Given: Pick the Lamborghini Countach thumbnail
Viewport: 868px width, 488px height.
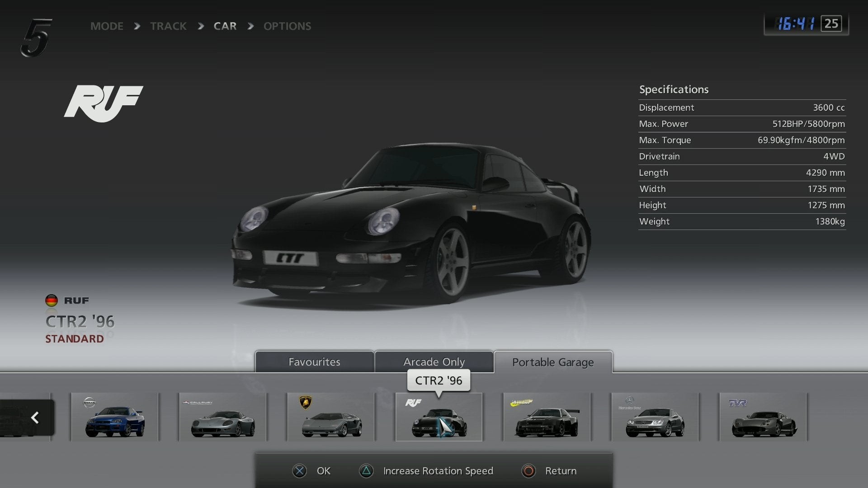Looking at the screenshot, I should tap(331, 417).
